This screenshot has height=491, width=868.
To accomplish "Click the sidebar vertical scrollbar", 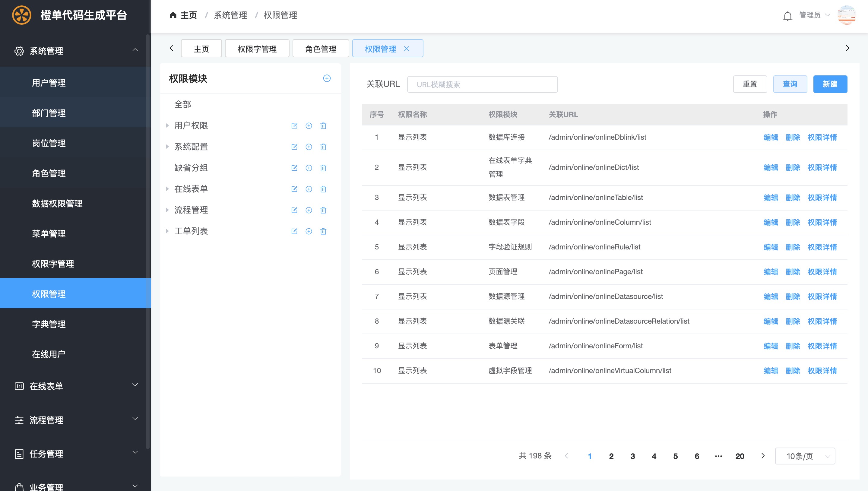I will (148, 241).
